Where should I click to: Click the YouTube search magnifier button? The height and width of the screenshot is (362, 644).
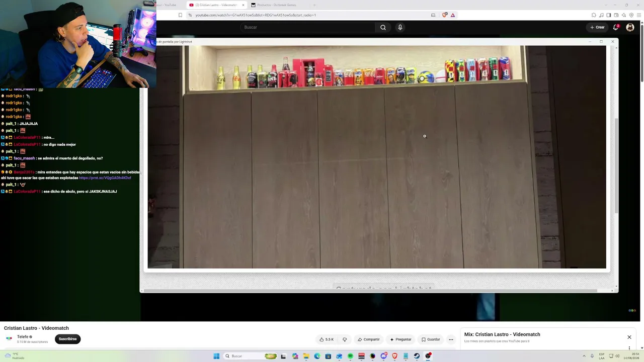click(383, 27)
